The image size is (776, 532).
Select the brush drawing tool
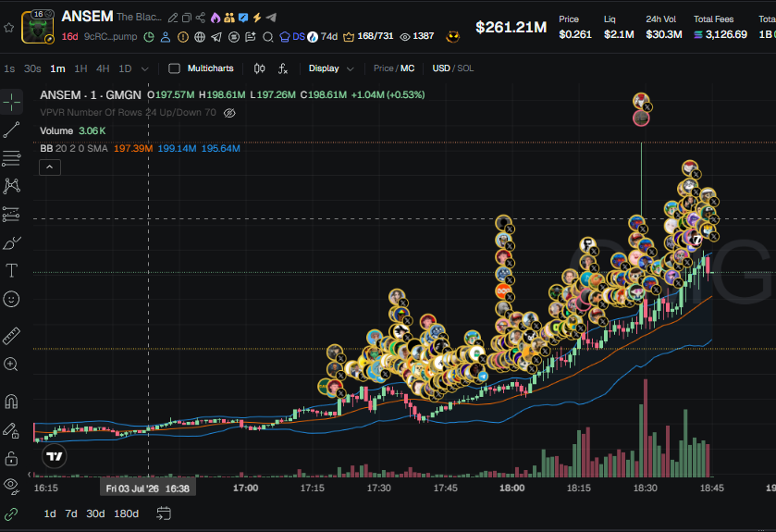point(11,243)
